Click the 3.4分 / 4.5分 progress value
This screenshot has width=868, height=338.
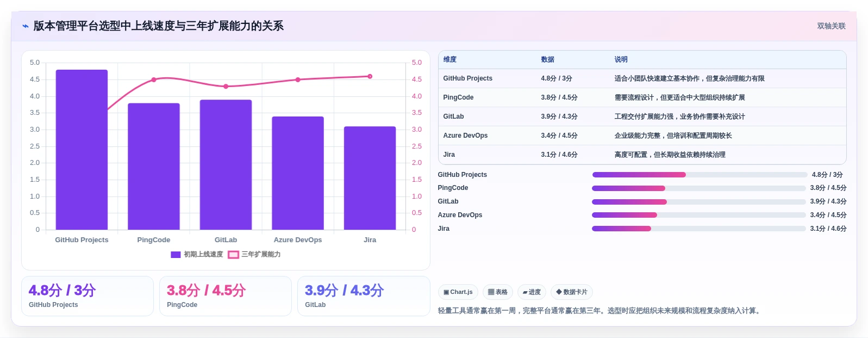coord(828,215)
